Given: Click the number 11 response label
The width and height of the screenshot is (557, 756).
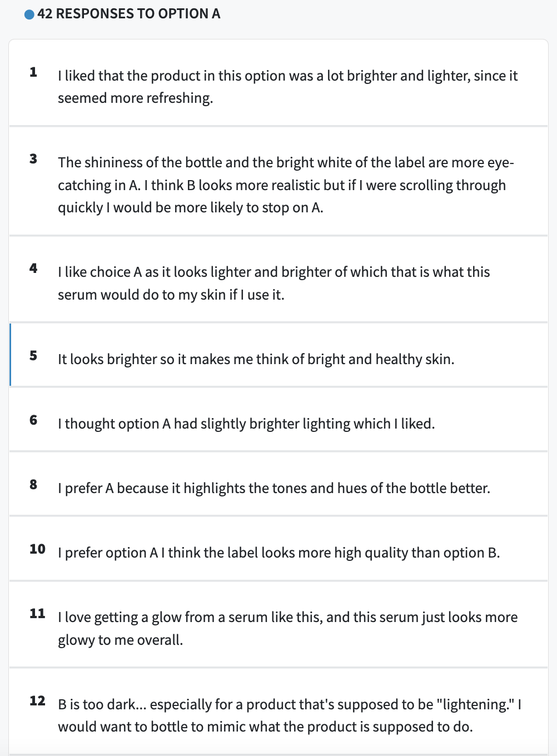Looking at the screenshot, I should pos(37,614).
